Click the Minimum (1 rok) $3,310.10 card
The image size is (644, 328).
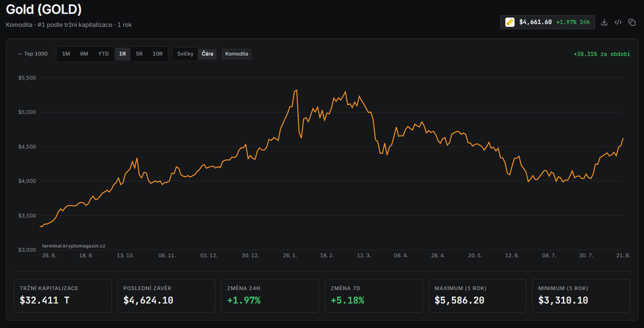(581, 296)
